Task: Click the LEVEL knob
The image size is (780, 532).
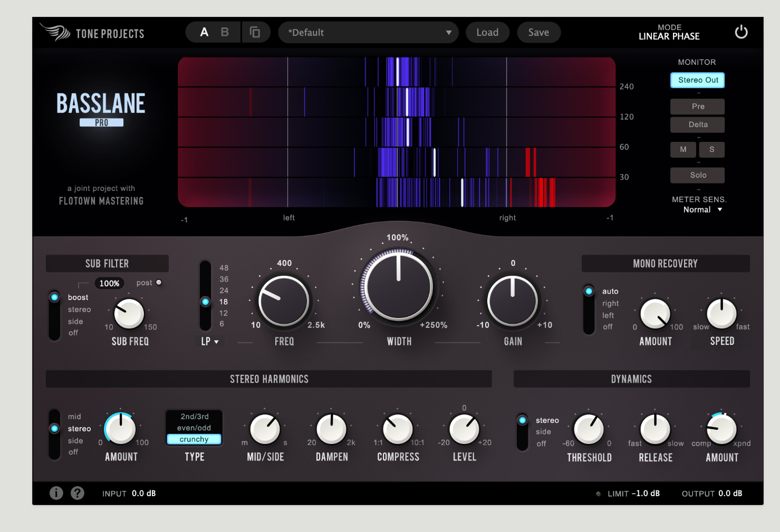Action: pos(464,429)
